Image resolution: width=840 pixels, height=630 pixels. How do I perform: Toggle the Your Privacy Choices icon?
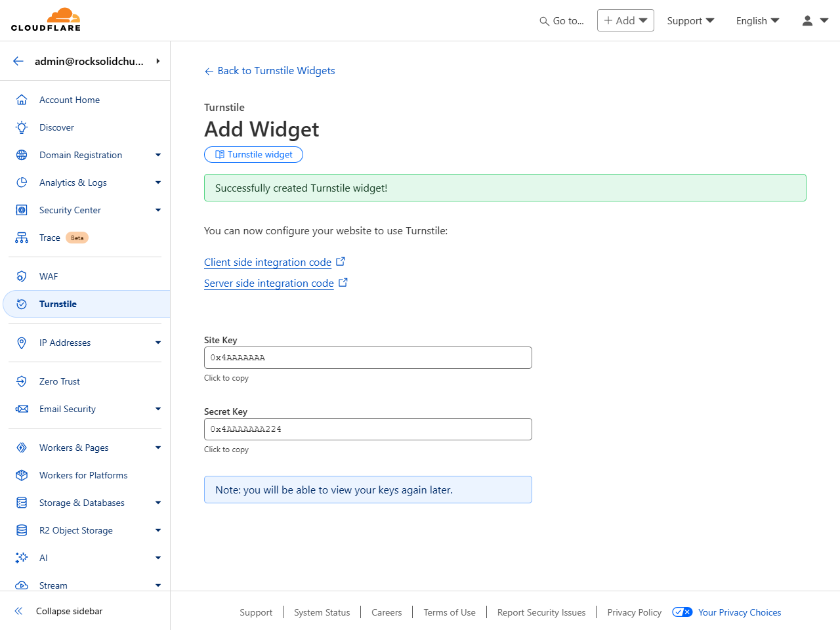tap(682, 612)
